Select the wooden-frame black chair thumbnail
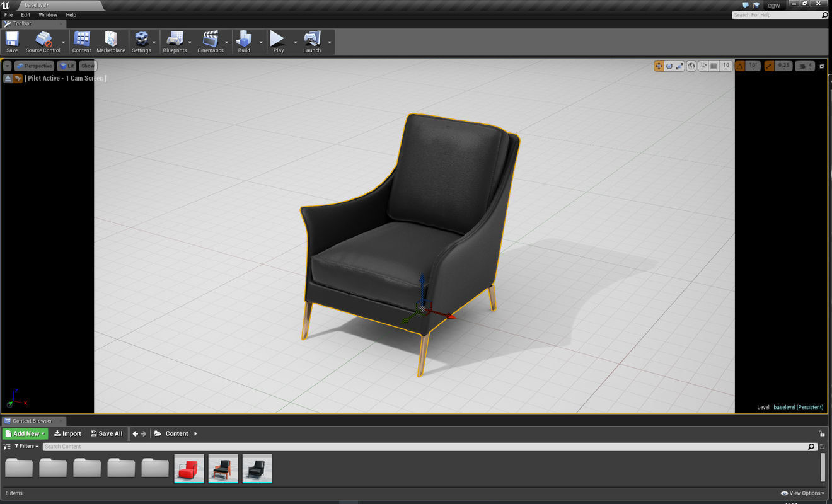The height and width of the screenshot is (504, 832). [223, 469]
